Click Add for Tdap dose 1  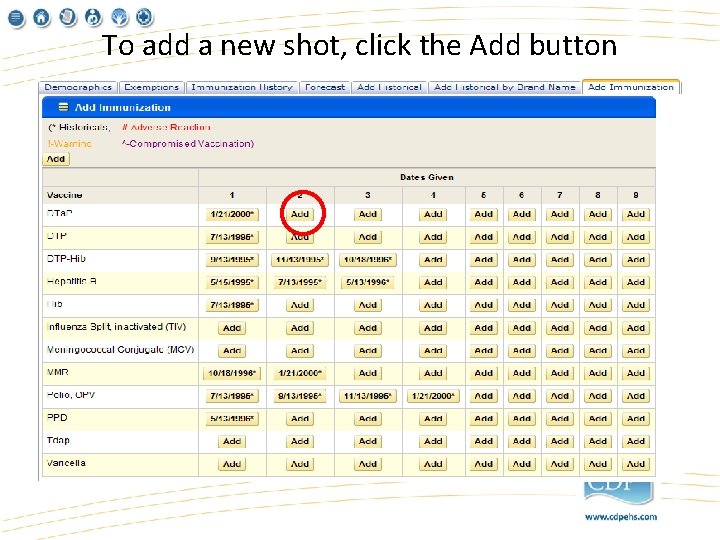(x=232, y=441)
